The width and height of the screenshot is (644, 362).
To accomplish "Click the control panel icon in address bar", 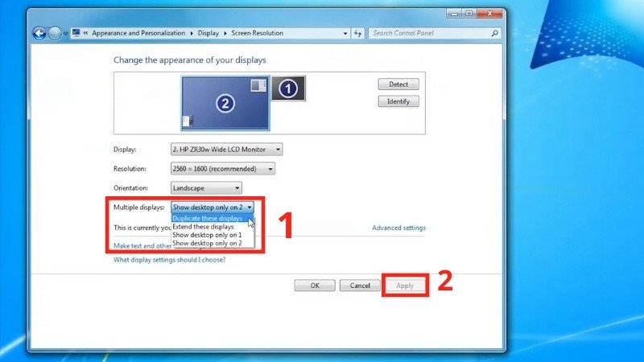I will tap(76, 33).
